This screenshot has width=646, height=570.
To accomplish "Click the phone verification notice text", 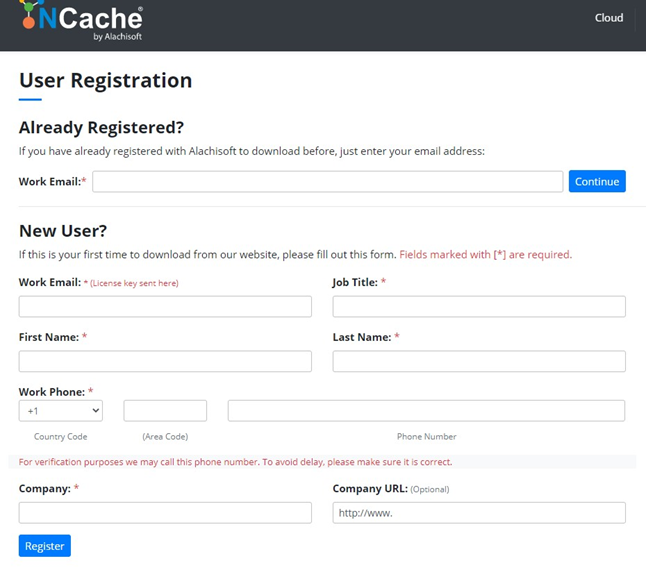I will coord(235,462).
